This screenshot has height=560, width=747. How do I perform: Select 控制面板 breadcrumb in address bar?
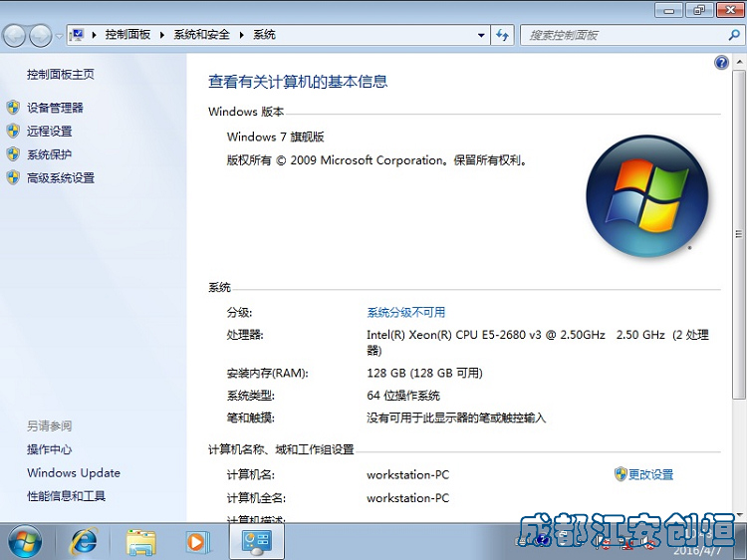point(127,35)
